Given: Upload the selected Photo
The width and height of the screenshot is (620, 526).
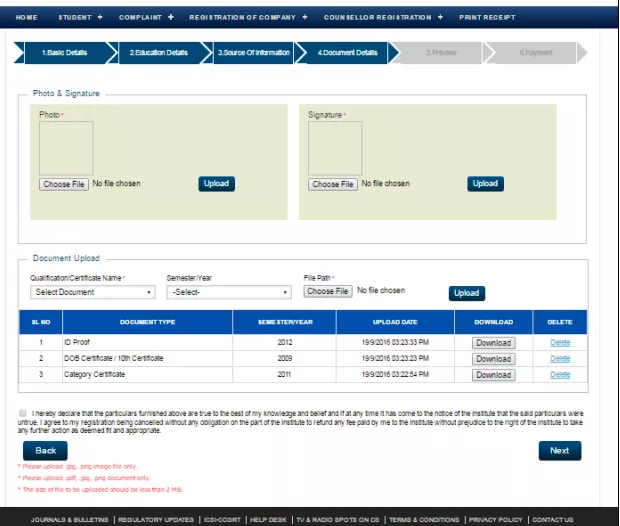Looking at the screenshot, I should click(216, 184).
